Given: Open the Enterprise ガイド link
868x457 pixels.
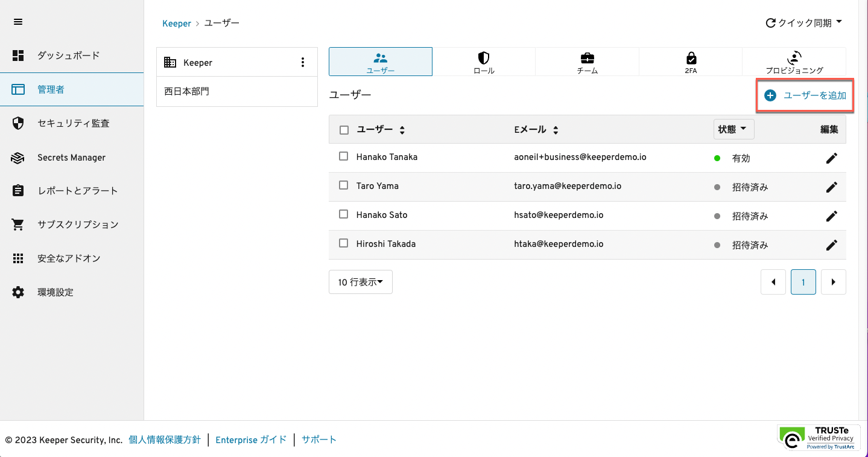Looking at the screenshot, I should point(251,439).
